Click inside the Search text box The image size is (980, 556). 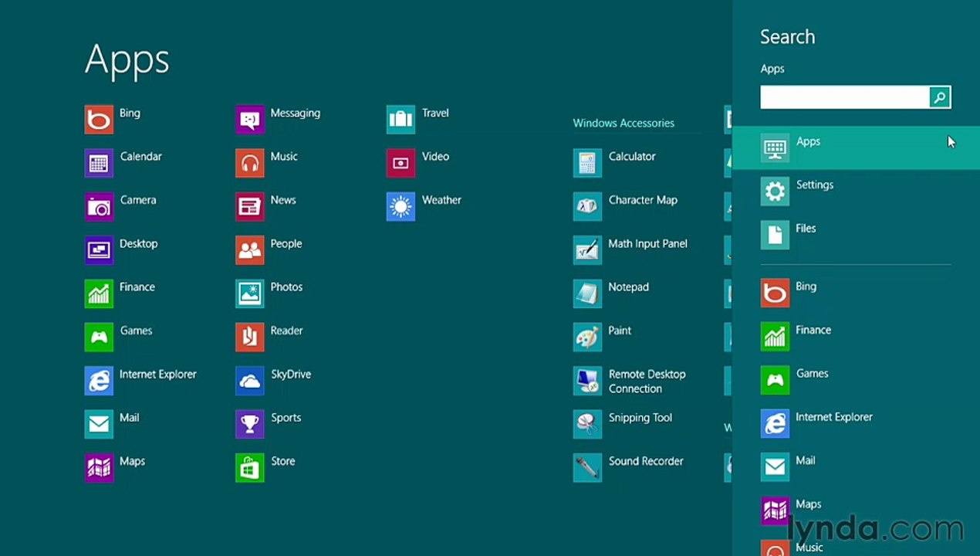(x=844, y=97)
